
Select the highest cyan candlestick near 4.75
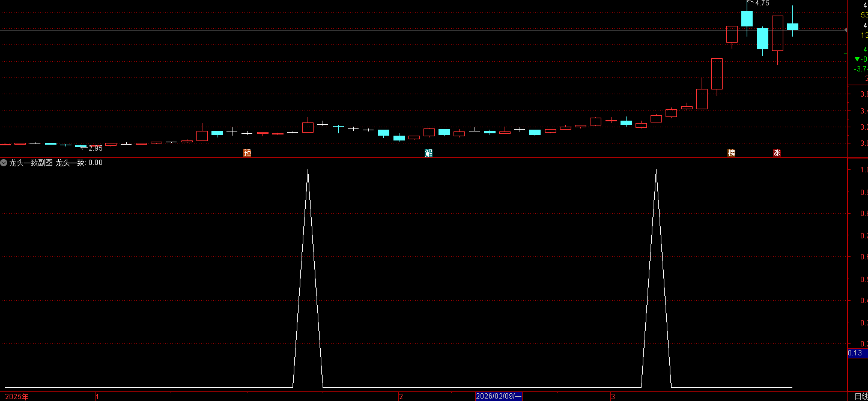(x=747, y=19)
